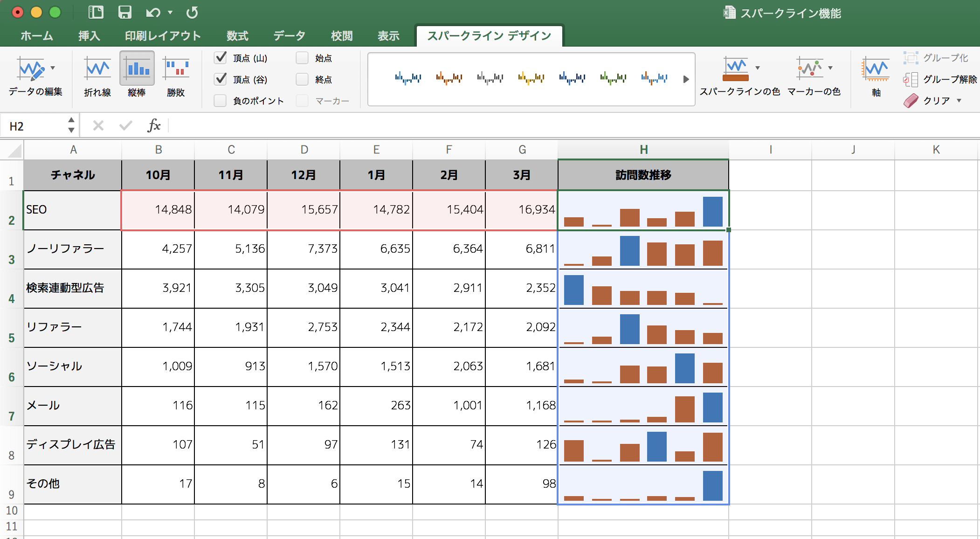Image resolution: width=980 pixels, height=539 pixels.
Task: Click the 訪問数推移 header cell
Action: 643,175
